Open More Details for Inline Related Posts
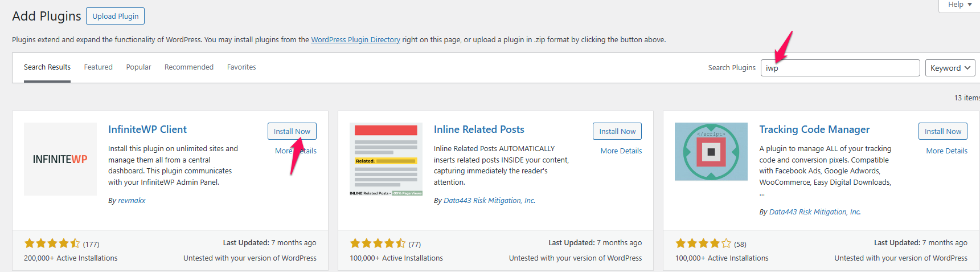The image size is (980, 272). point(621,151)
